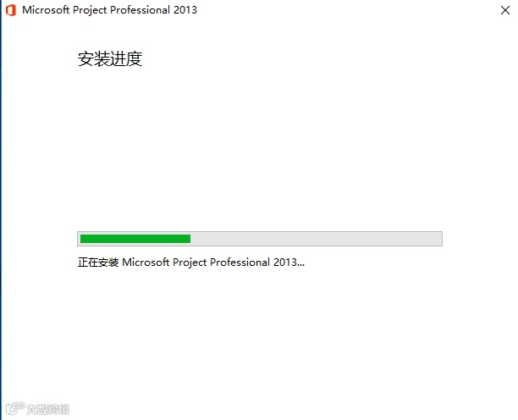Screen dimensions: 518x420
Task: Click the gray unfilled portion of progress bar
Action: 316,239
